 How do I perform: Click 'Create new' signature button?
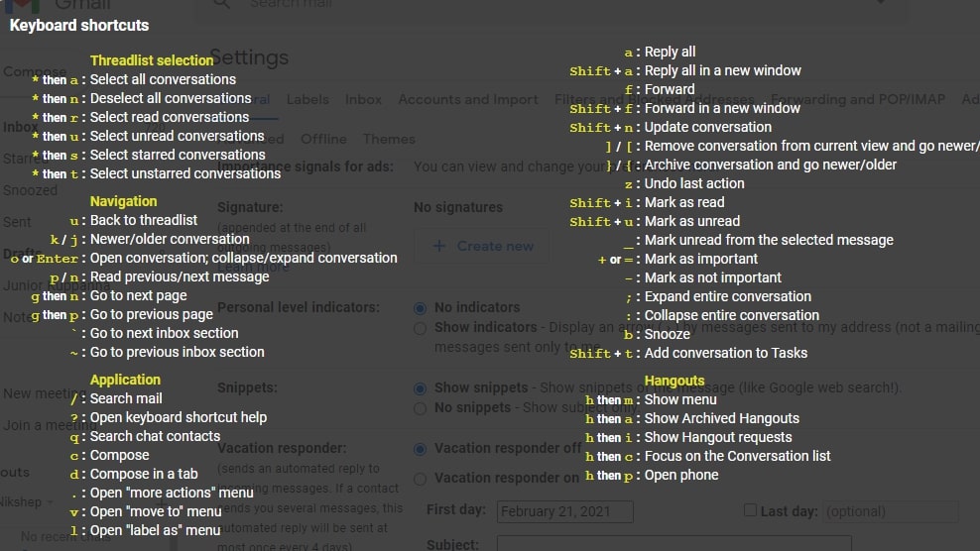482,246
